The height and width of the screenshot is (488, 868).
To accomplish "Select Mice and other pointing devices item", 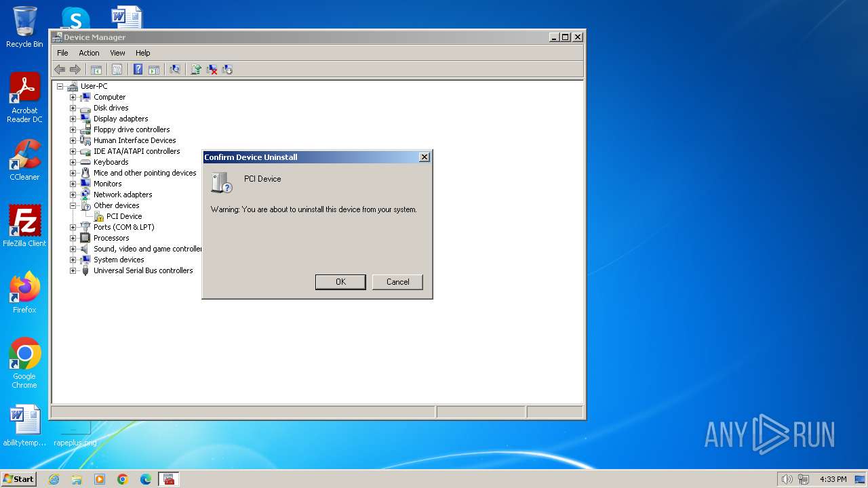I will click(x=144, y=173).
